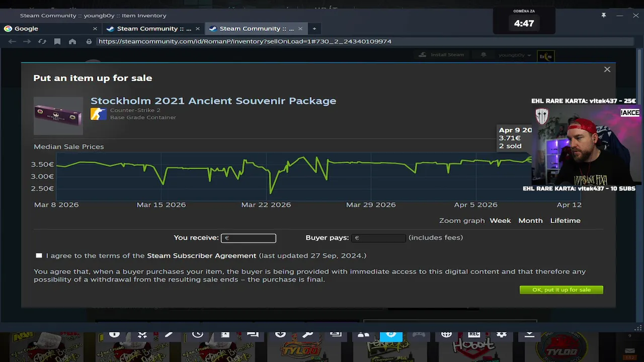Tick the Steam Subscriber Agreement checkbox

39,255
